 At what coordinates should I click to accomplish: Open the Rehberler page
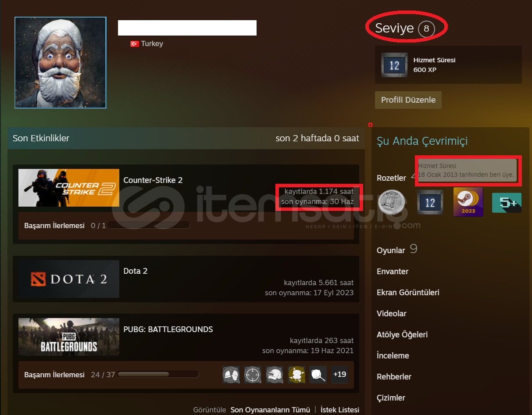(x=394, y=377)
